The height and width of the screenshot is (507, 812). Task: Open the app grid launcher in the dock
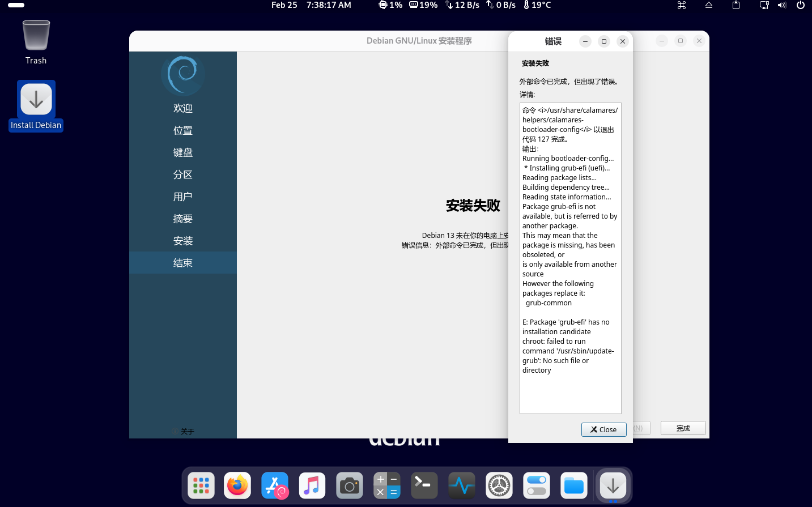[x=201, y=485]
